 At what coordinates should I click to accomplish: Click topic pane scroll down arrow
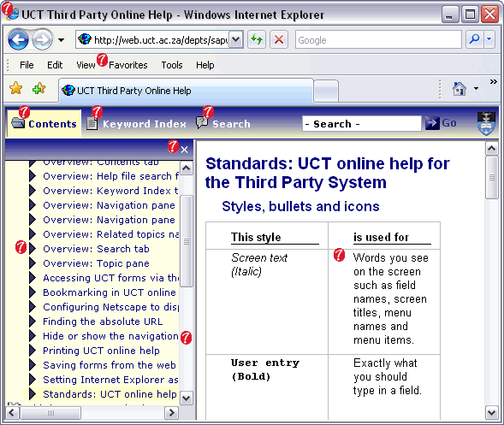click(492, 412)
